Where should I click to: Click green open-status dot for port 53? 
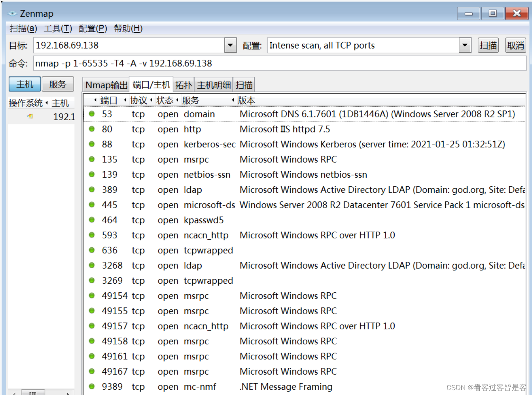click(92, 114)
